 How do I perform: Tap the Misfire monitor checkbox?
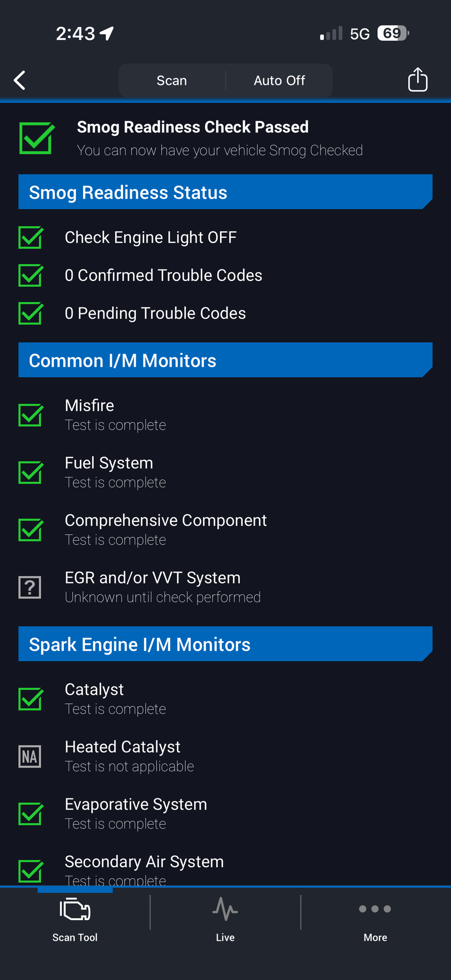point(31,415)
